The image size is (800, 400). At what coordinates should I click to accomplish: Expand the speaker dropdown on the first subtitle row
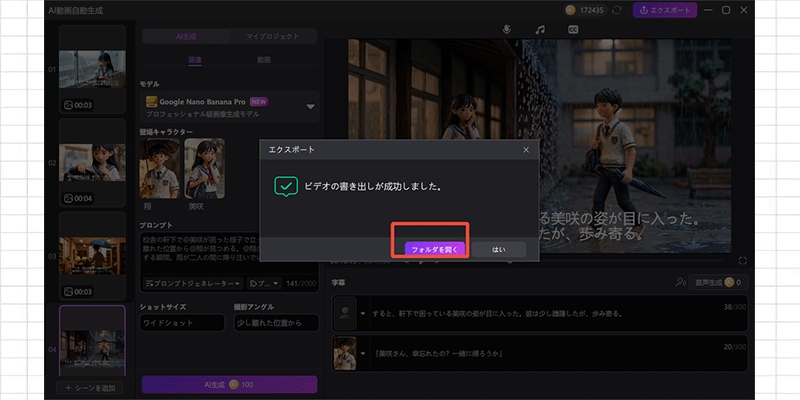(363, 314)
